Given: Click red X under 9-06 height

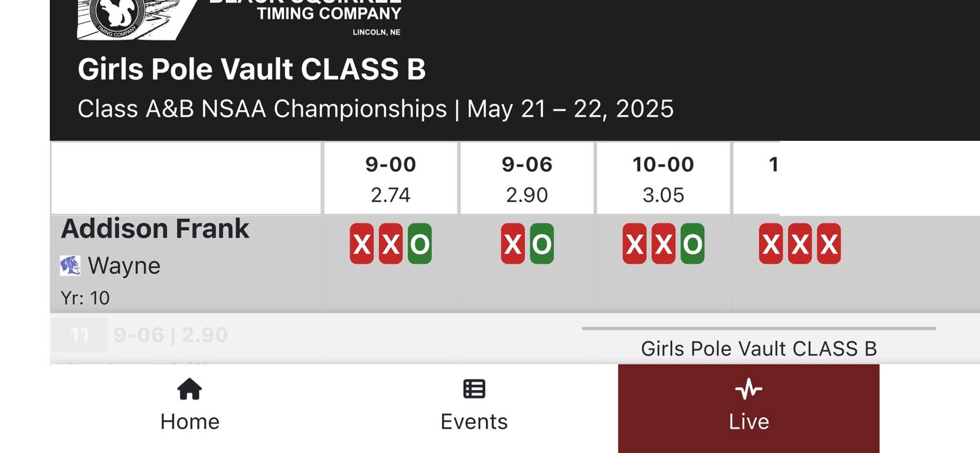Looking at the screenshot, I should coord(513,243).
